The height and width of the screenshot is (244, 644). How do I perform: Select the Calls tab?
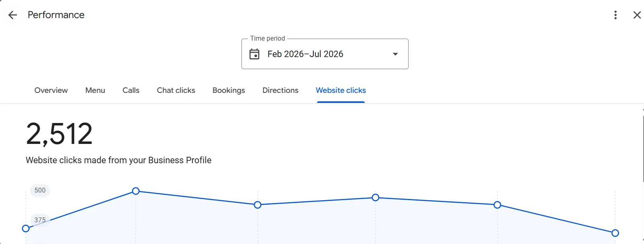coord(131,90)
